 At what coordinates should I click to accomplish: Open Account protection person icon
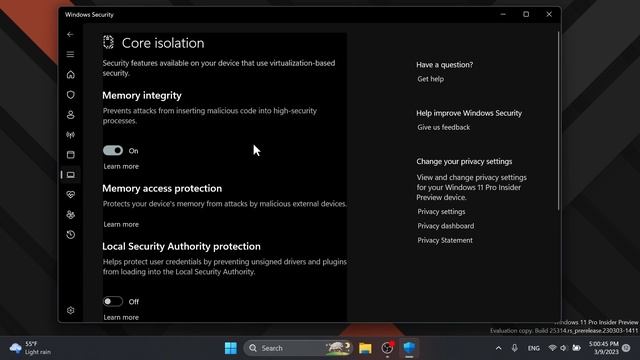(x=70, y=115)
